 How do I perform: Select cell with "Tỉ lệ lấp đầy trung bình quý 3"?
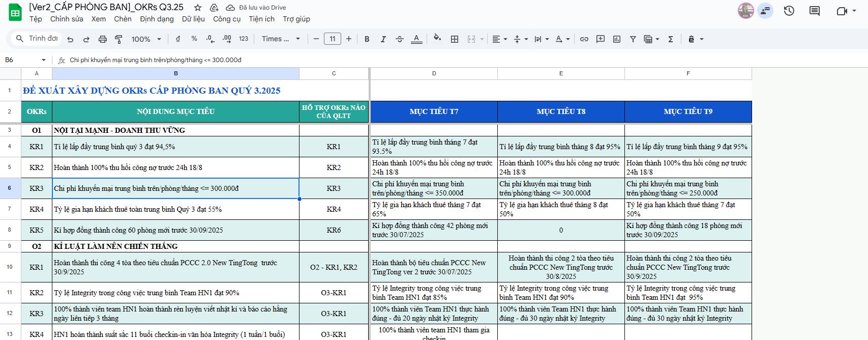[x=175, y=147]
